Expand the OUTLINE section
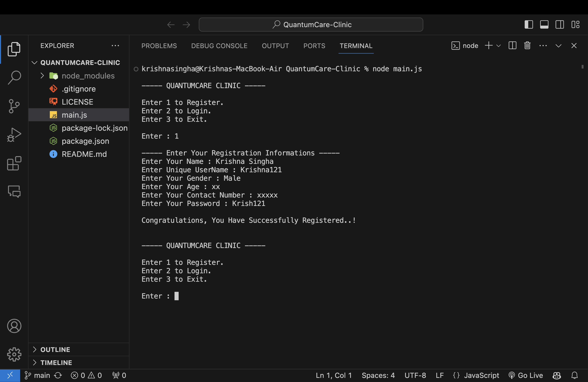Screen dimensions: 588x382 [55, 349]
